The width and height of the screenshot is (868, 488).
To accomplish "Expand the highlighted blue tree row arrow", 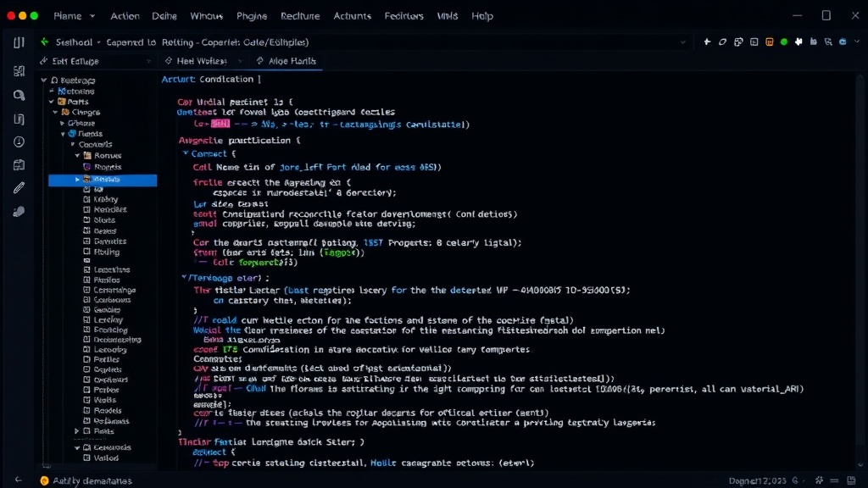I will click(x=77, y=180).
